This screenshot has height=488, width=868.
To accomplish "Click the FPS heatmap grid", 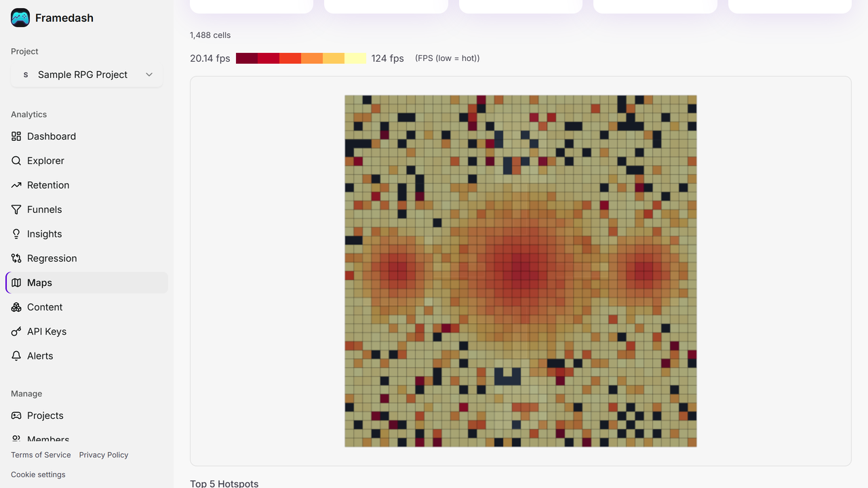I will (521, 271).
